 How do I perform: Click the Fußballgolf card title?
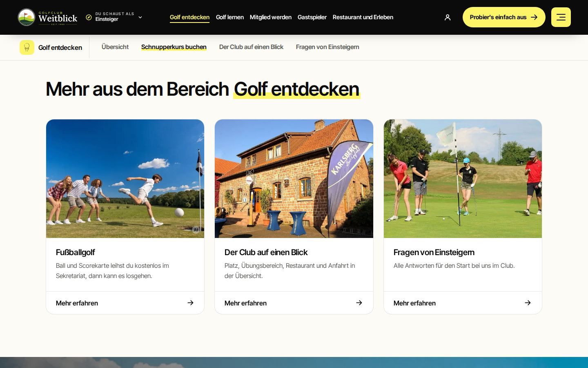pyautogui.click(x=75, y=252)
